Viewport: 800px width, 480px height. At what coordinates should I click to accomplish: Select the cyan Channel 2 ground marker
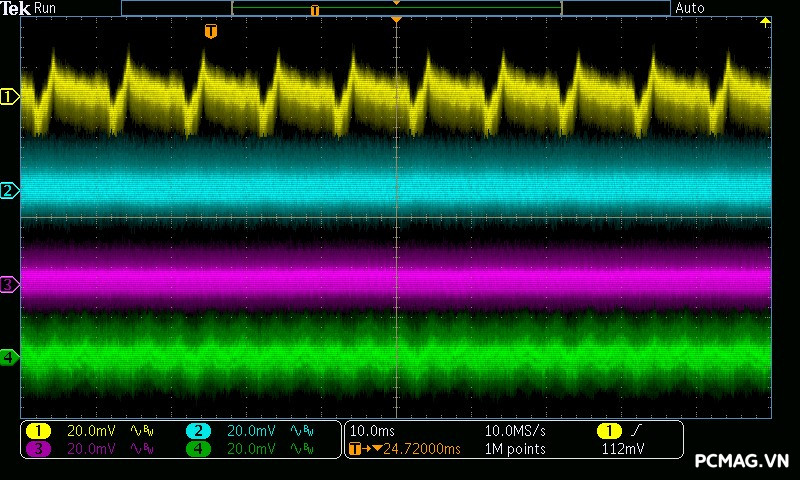pyautogui.click(x=9, y=191)
